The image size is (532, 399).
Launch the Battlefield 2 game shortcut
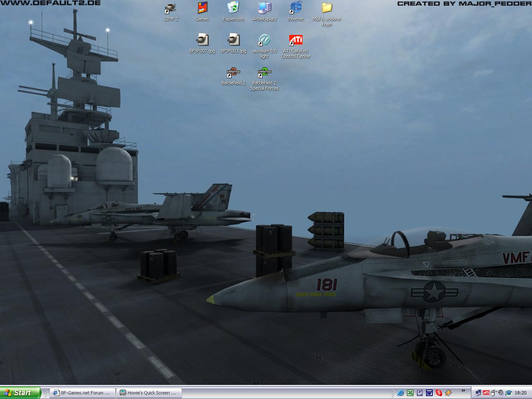pos(233,73)
